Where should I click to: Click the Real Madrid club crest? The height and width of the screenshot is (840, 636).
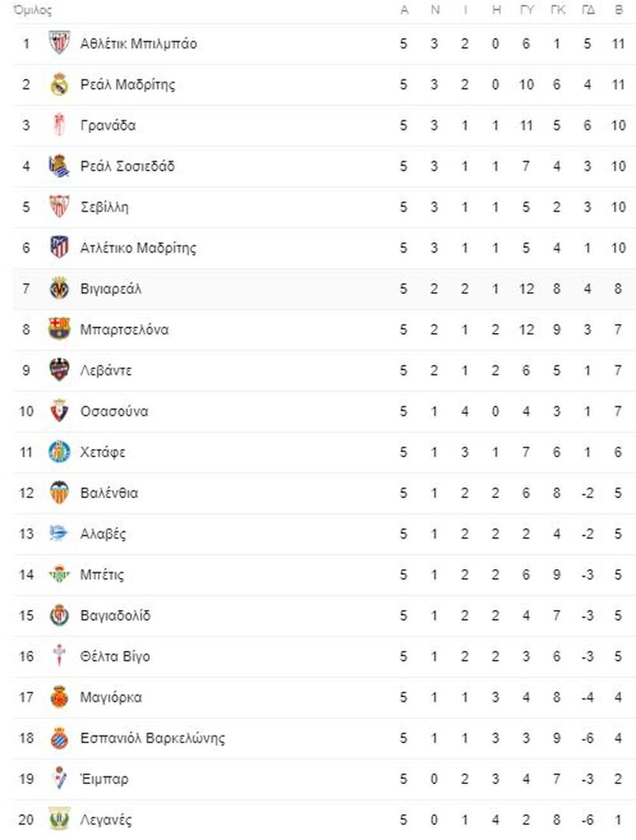(x=59, y=84)
